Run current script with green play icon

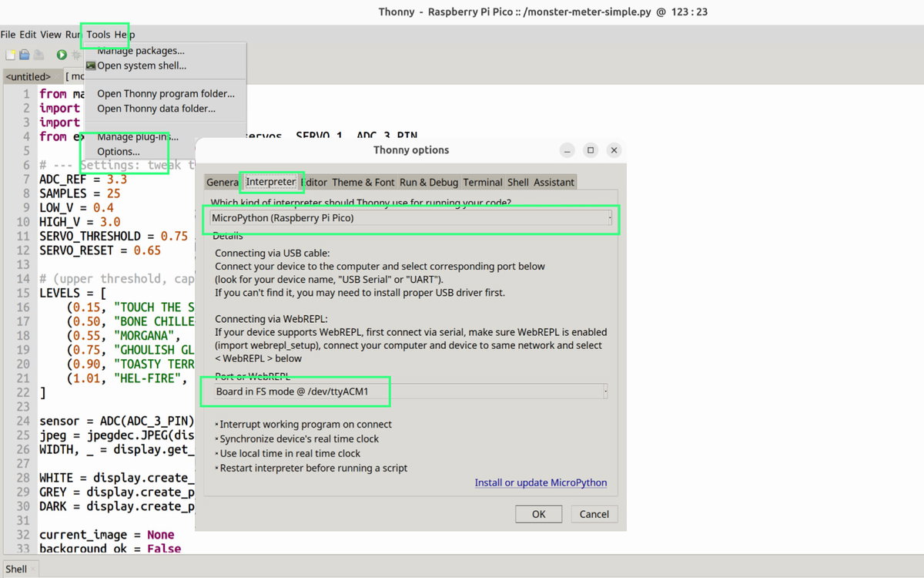click(62, 55)
